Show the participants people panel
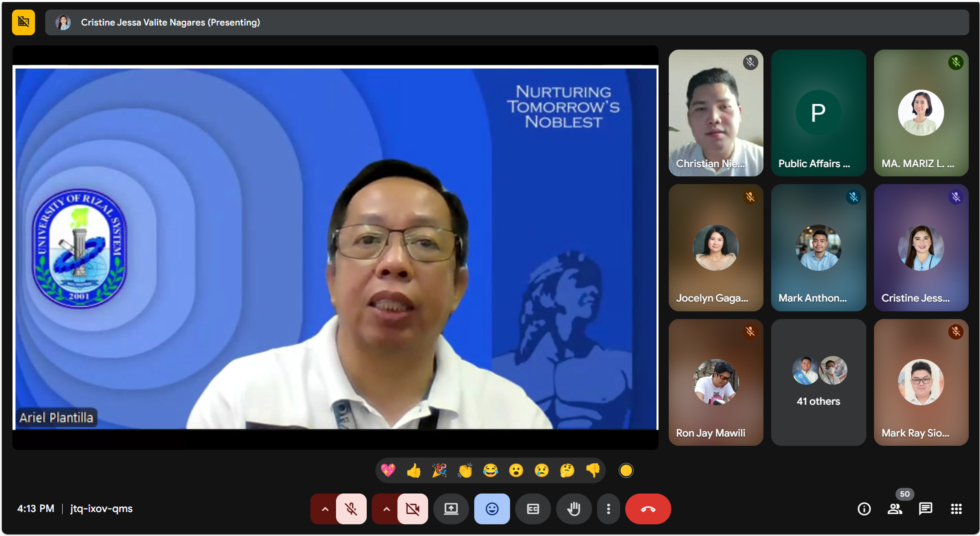Screen dimensions: 980x536 pyautogui.click(x=895, y=509)
